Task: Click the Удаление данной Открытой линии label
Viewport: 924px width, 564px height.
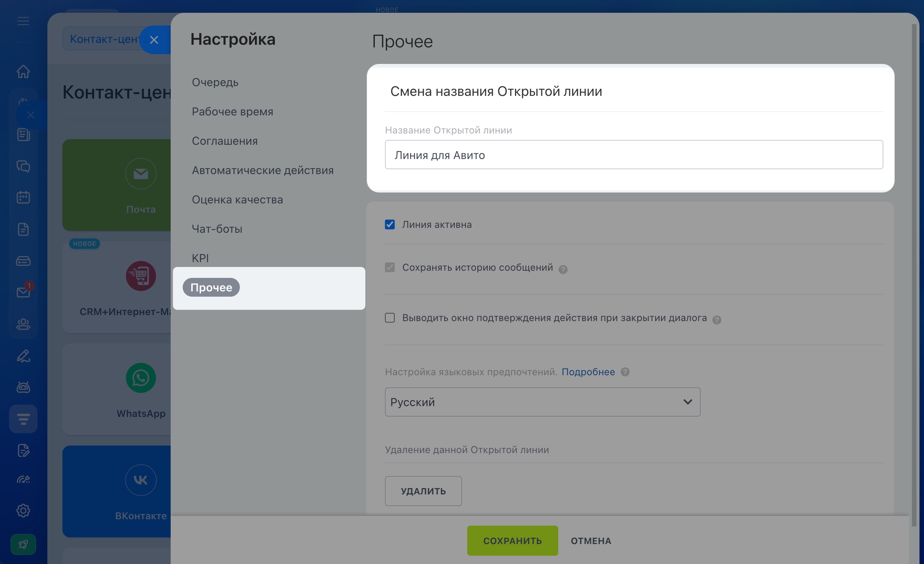Action: tap(467, 450)
